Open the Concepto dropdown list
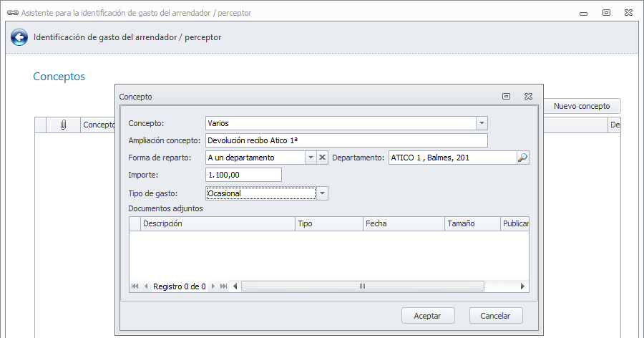The image size is (644, 338). point(482,123)
